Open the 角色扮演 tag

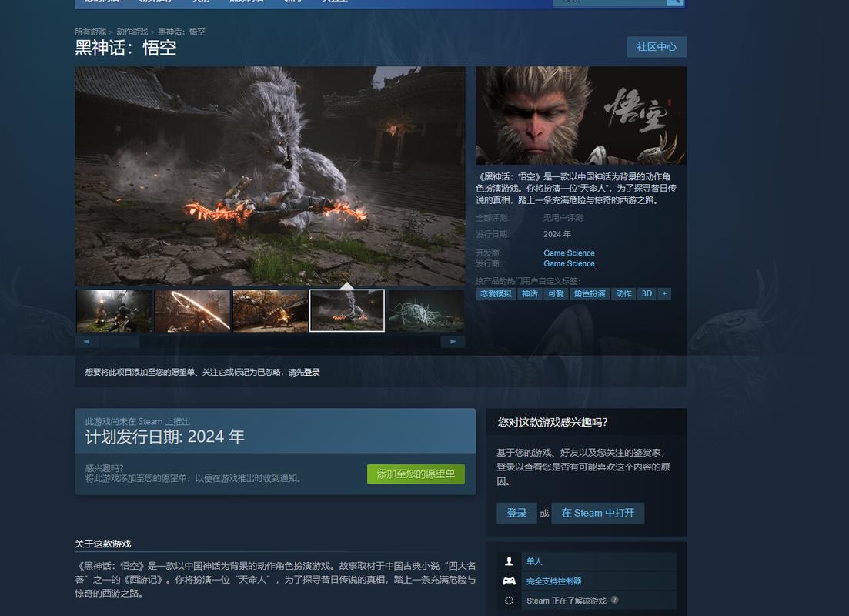coord(590,293)
